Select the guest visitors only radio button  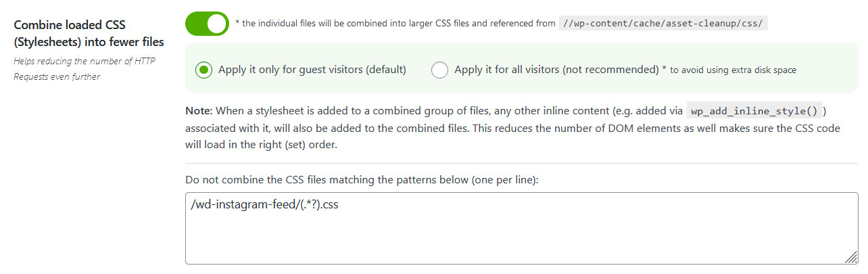tap(204, 70)
